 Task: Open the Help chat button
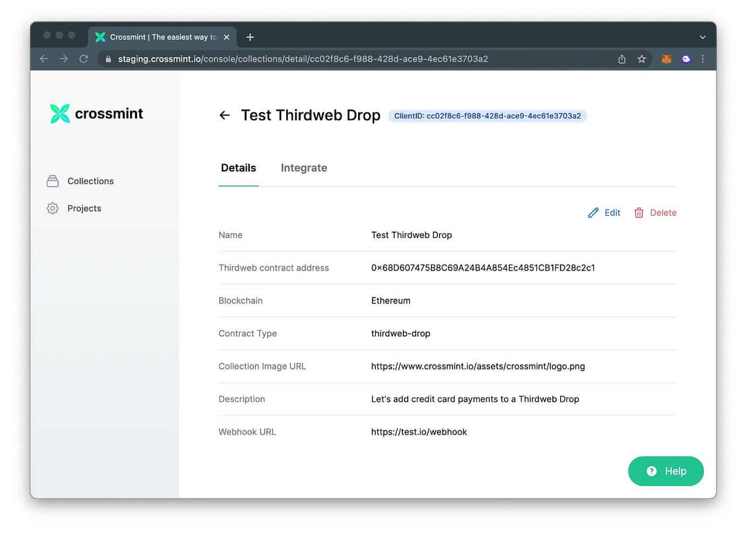coord(666,471)
